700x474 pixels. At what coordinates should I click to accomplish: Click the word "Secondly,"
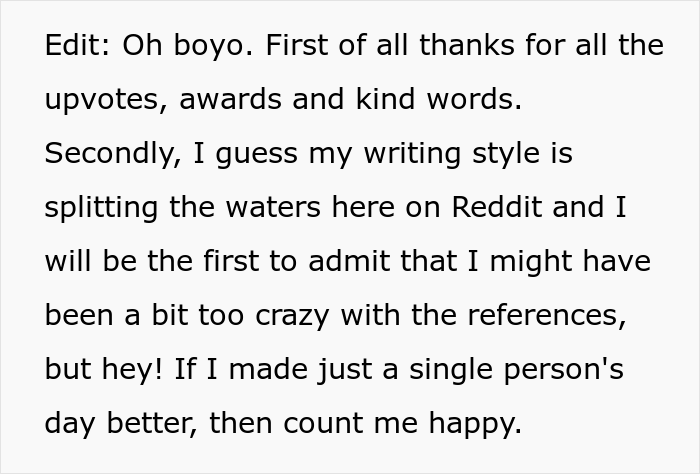[113, 154]
